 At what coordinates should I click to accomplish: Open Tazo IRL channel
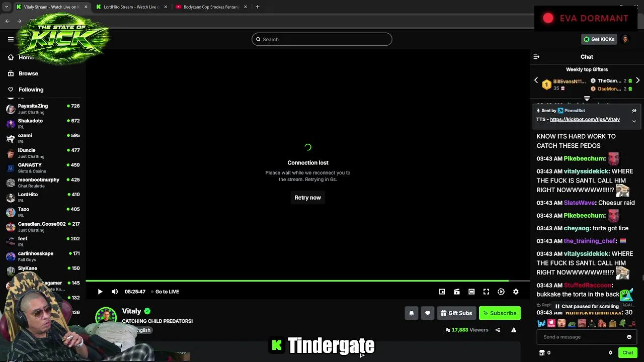pyautogui.click(x=43, y=212)
